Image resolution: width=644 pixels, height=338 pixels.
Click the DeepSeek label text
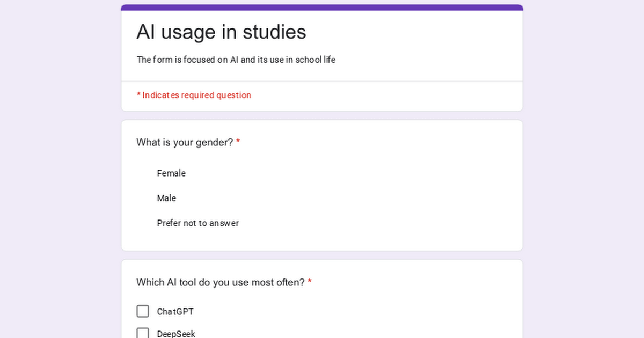(x=176, y=334)
